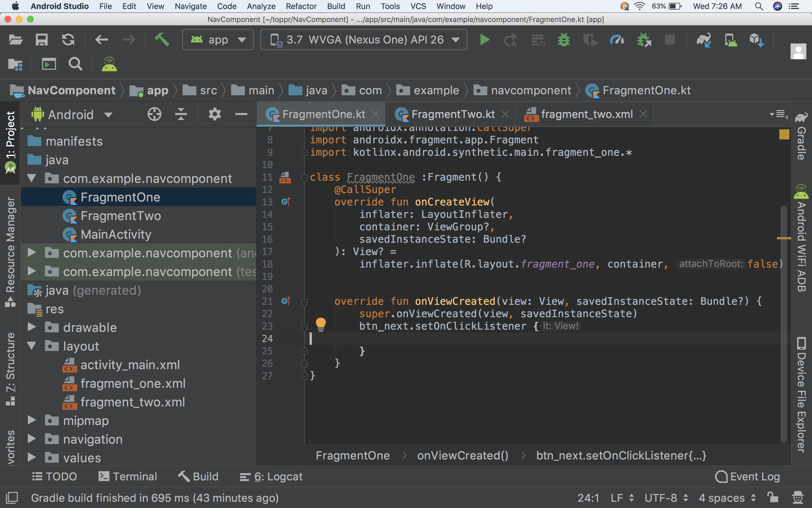Open the Analyze menu
This screenshot has height=508, width=812.
coord(261,6)
